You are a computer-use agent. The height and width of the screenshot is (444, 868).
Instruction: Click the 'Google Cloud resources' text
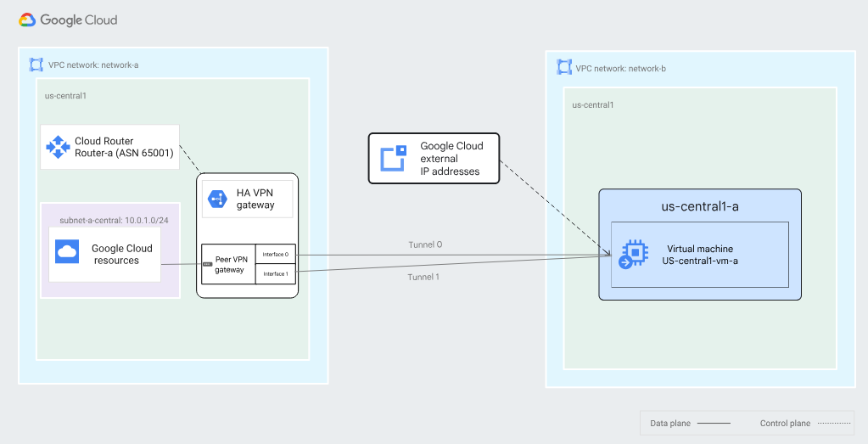click(x=122, y=254)
